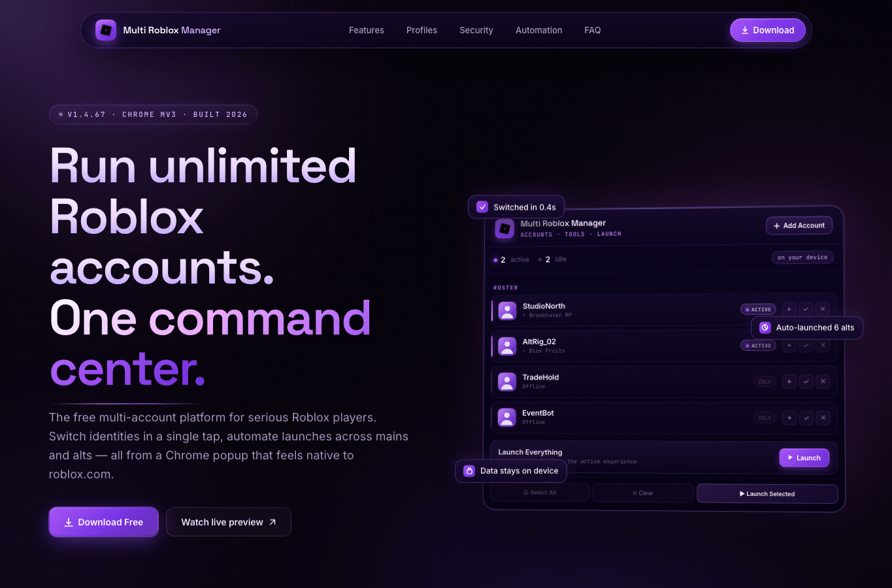
Task: Click the 'Blox Fruits' game label
Action: (547, 351)
